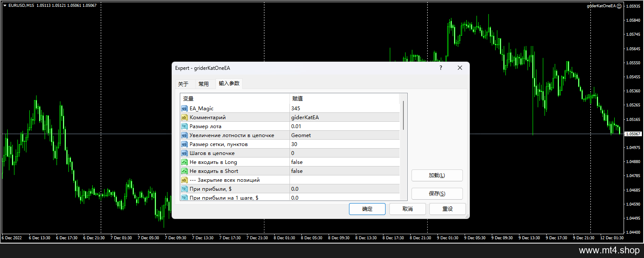Click the icon beside При прибыли, $
Screen dimensions: 644x258
coord(184,189)
